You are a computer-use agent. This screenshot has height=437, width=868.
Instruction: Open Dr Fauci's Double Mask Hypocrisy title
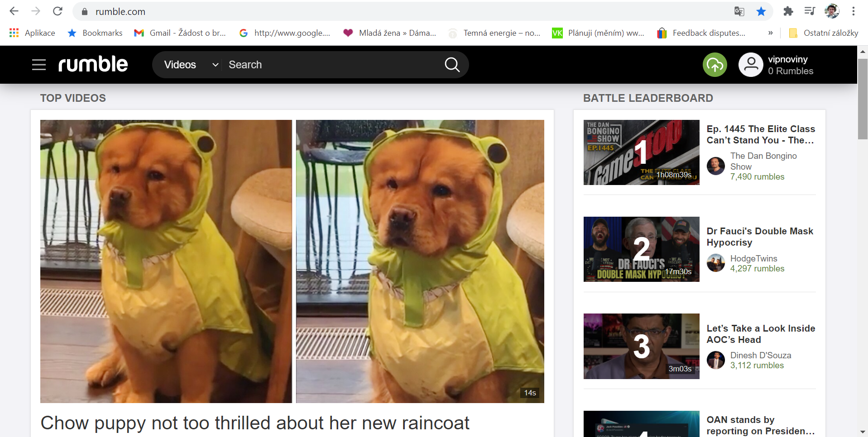point(760,237)
